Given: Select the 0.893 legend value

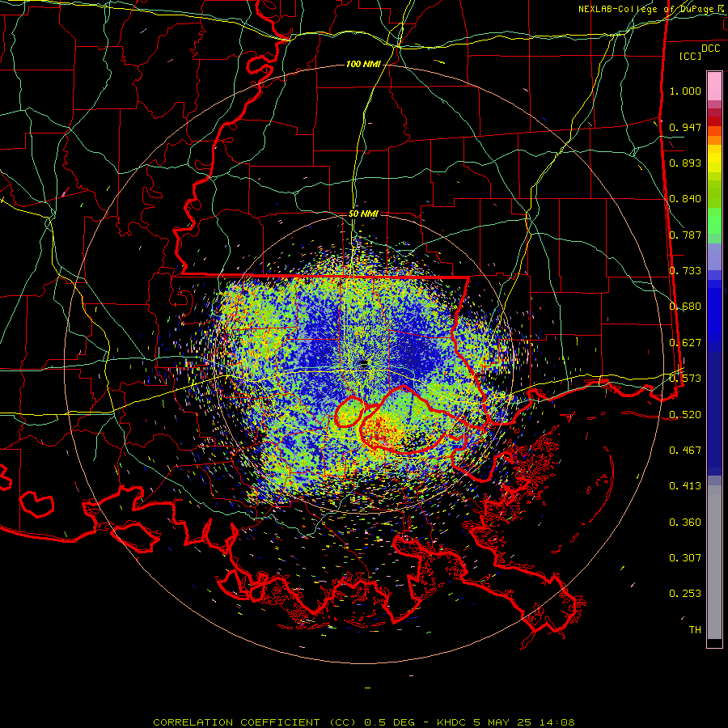Looking at the screenshot, I should click(685, 163).
